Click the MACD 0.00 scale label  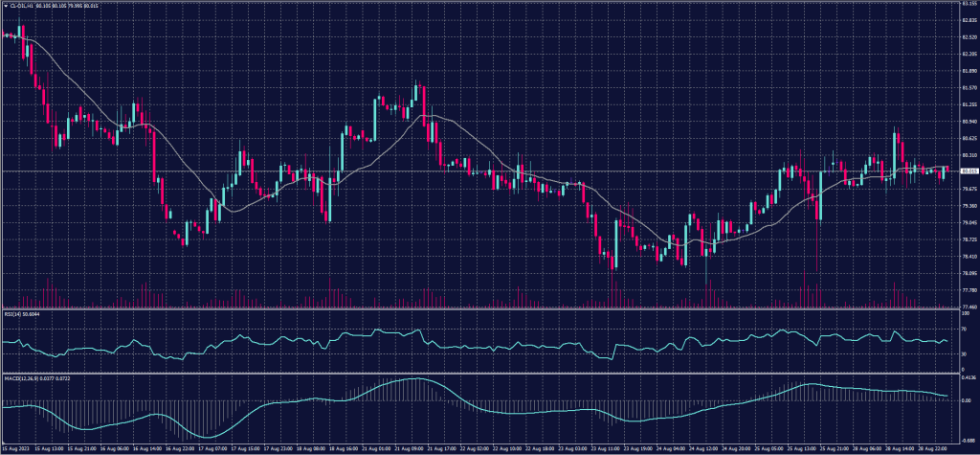coord(968,400)
